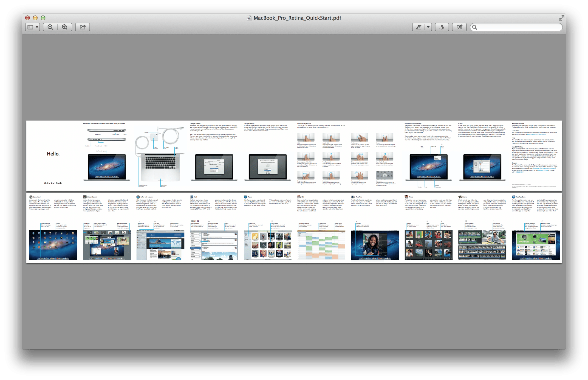Click the FaceTime video call screenshot

click(x=375, y=245)
